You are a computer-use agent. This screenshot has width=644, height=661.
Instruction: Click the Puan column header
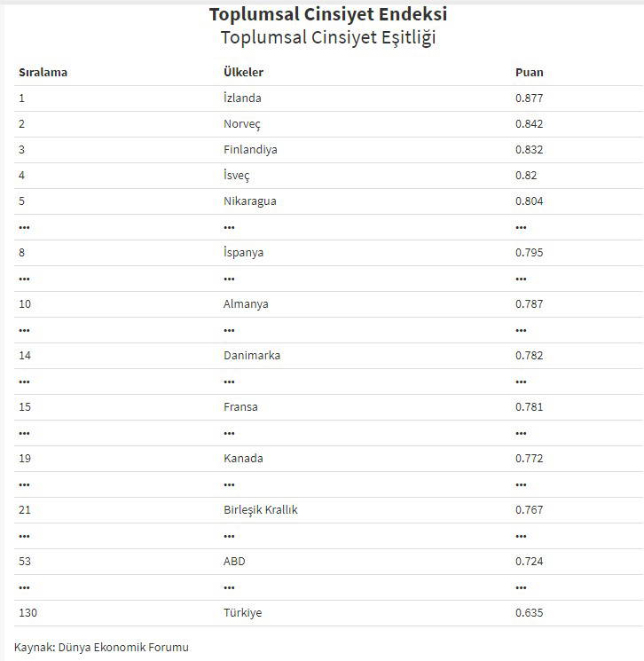pos(529,72)
